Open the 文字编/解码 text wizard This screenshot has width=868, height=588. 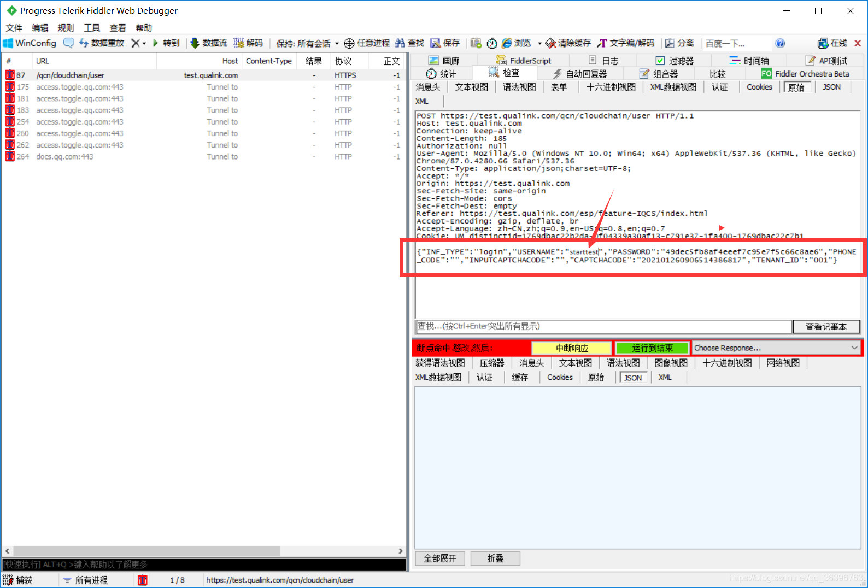coord(625,43)
